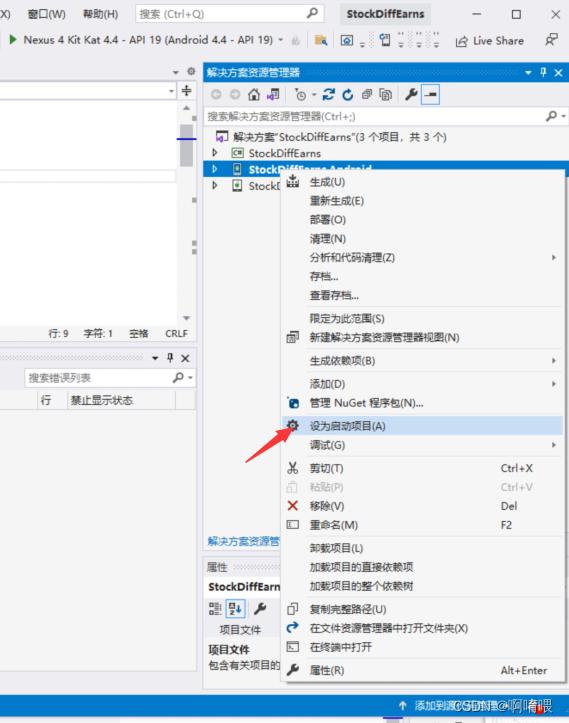Open property pages wrench icon
Screen dimensions: 569x723
point(260,609)
